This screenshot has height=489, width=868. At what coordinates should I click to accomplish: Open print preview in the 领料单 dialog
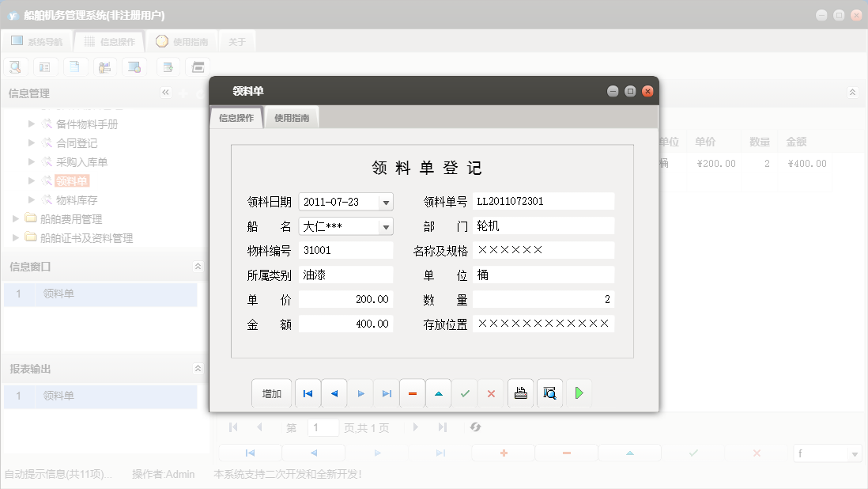tap(549, 393)
